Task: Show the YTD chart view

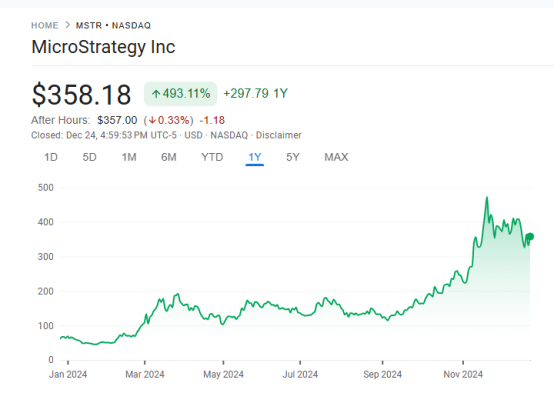Action: pyautogui.click(x=212, y=157)
